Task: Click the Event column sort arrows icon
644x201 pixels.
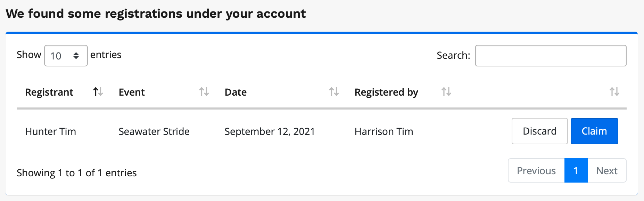Action: 204,92
